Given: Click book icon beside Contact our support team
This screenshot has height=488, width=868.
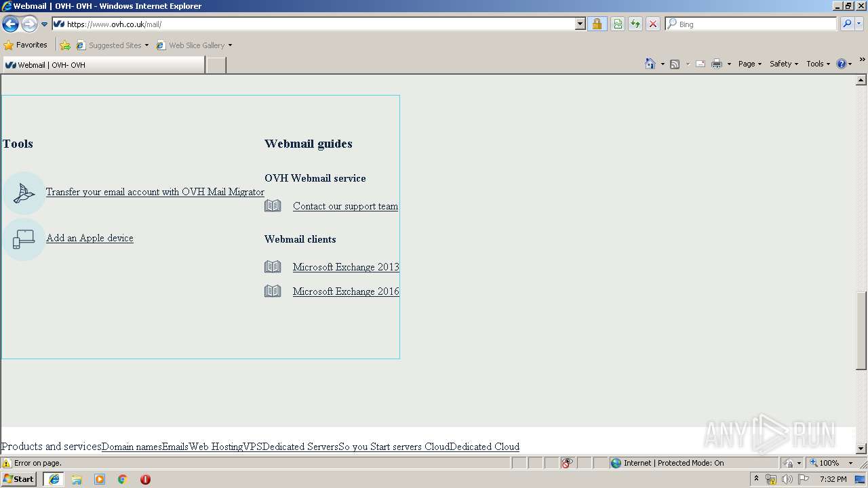Looking at the screenshot, I should coord(273,205).
